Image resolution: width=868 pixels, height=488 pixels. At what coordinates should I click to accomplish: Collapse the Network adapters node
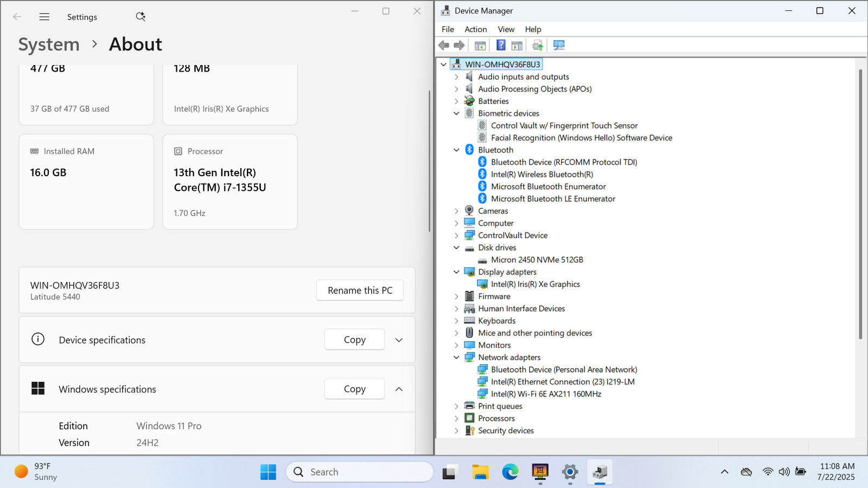coord(456,357)
